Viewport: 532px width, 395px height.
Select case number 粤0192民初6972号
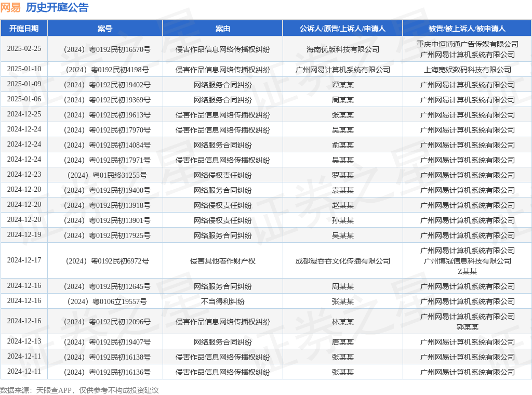107,261
